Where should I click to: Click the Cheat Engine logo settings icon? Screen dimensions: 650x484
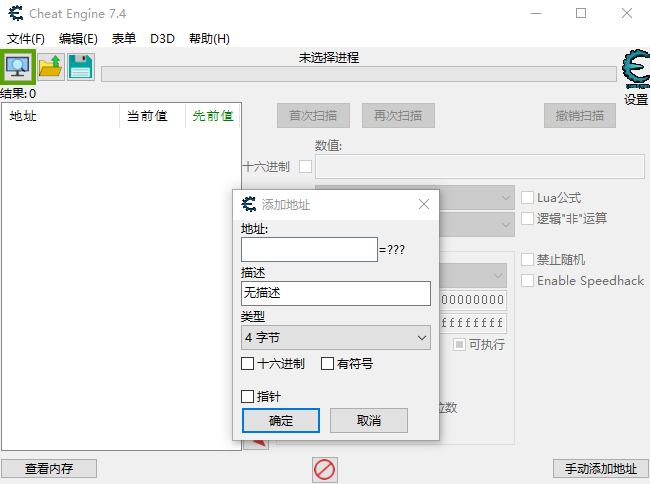coord(636,68)
